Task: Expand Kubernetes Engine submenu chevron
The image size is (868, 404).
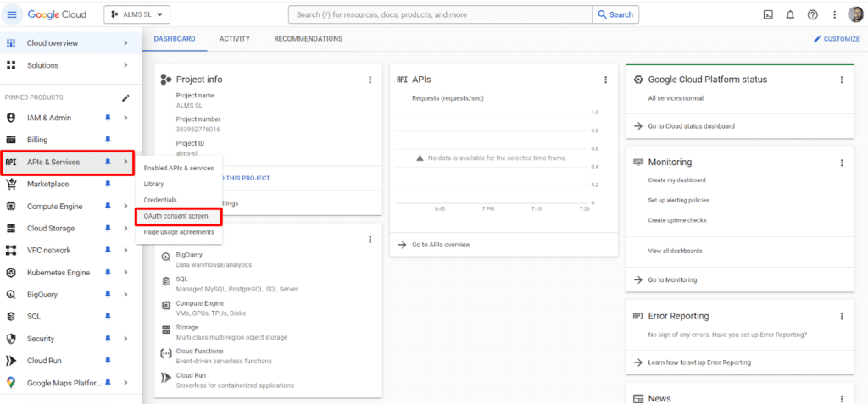Action: pos(125,273)
